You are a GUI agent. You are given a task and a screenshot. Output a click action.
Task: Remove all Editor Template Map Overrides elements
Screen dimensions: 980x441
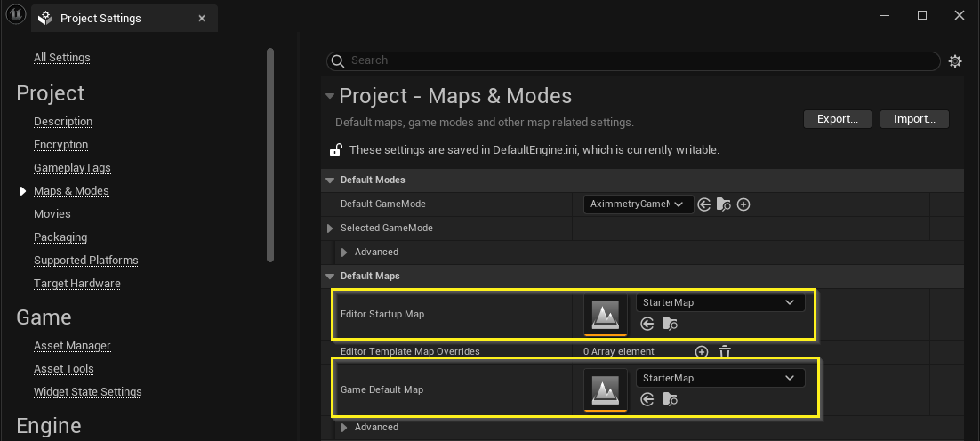tap(725, 352)
